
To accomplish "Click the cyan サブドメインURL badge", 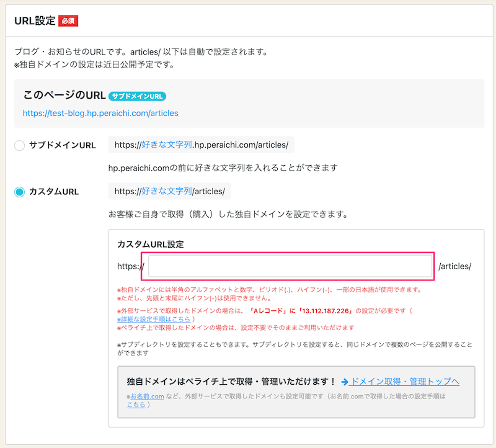I will pyautogui.click(x=137, y=96).
